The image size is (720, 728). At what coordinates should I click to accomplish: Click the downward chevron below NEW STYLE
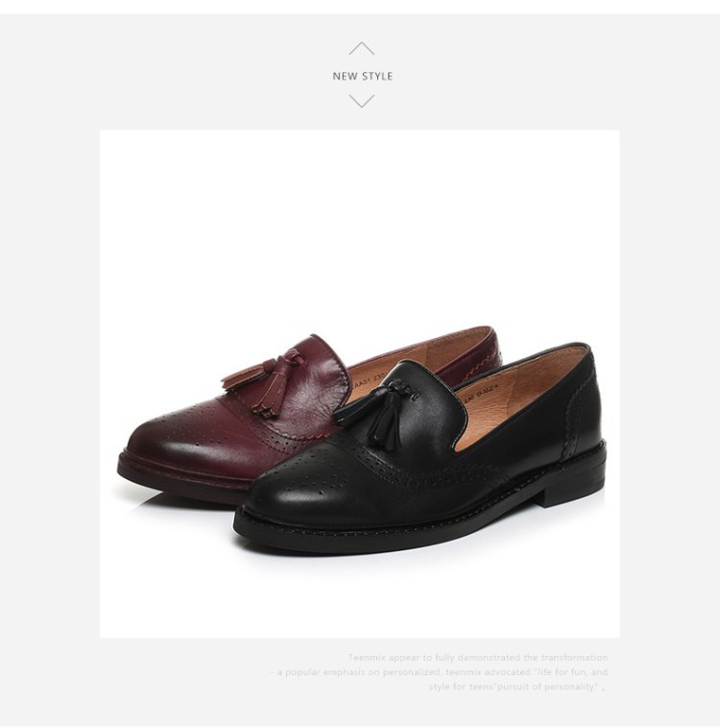[361, 101]
